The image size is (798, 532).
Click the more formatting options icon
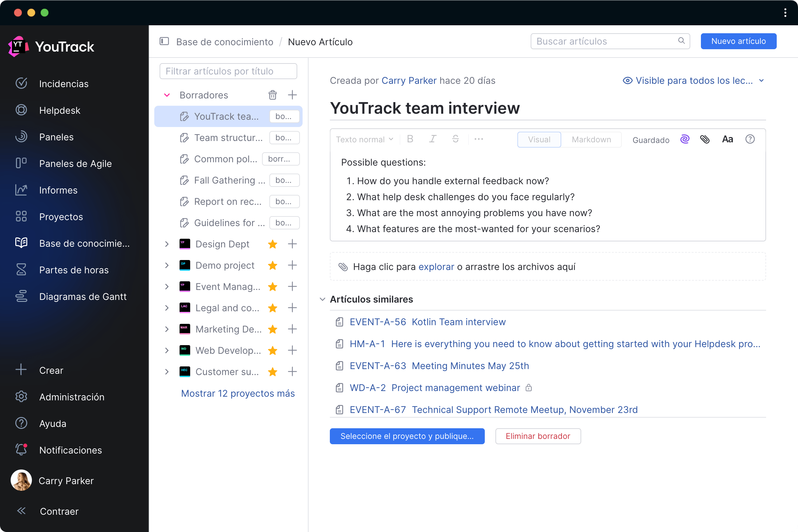[x=479, y=139]
